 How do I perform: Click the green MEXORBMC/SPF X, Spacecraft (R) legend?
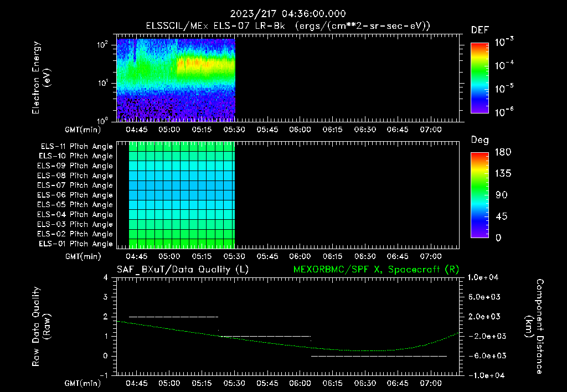pos(376,270)
